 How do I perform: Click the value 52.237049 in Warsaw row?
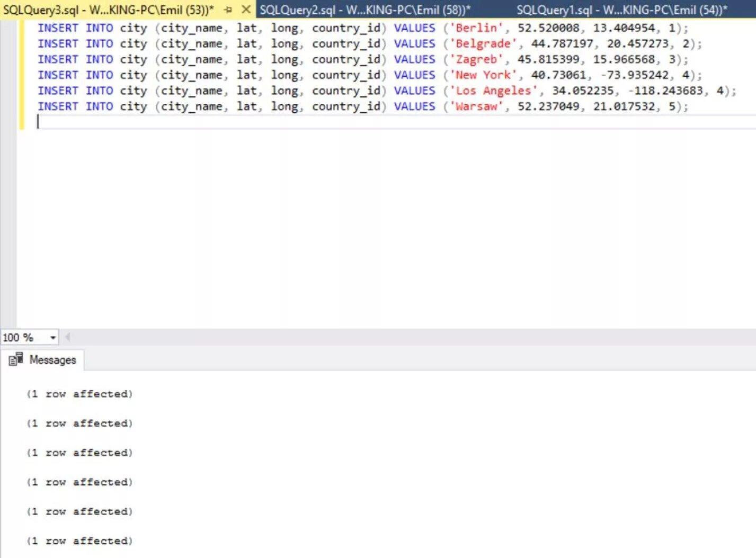(548, 106)
